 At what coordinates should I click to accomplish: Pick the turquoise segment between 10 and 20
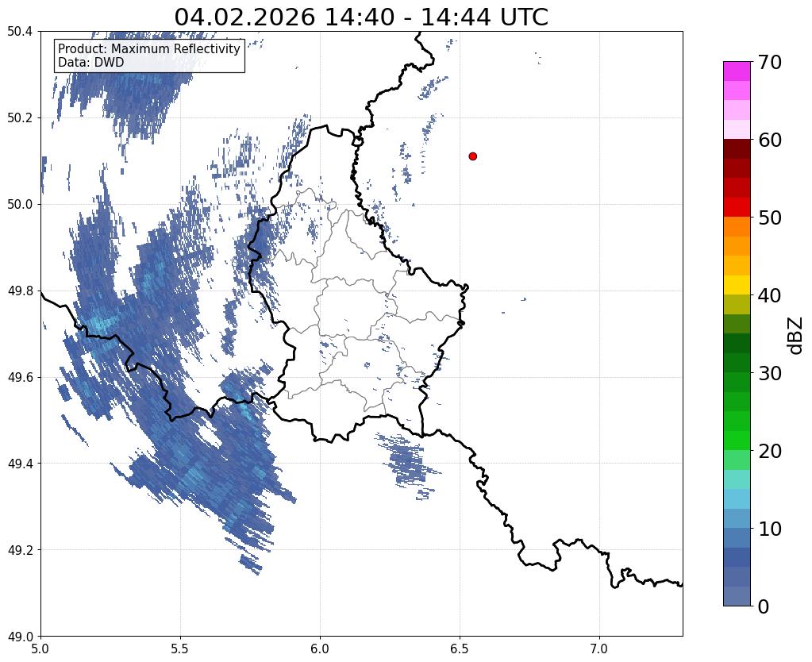737,479
